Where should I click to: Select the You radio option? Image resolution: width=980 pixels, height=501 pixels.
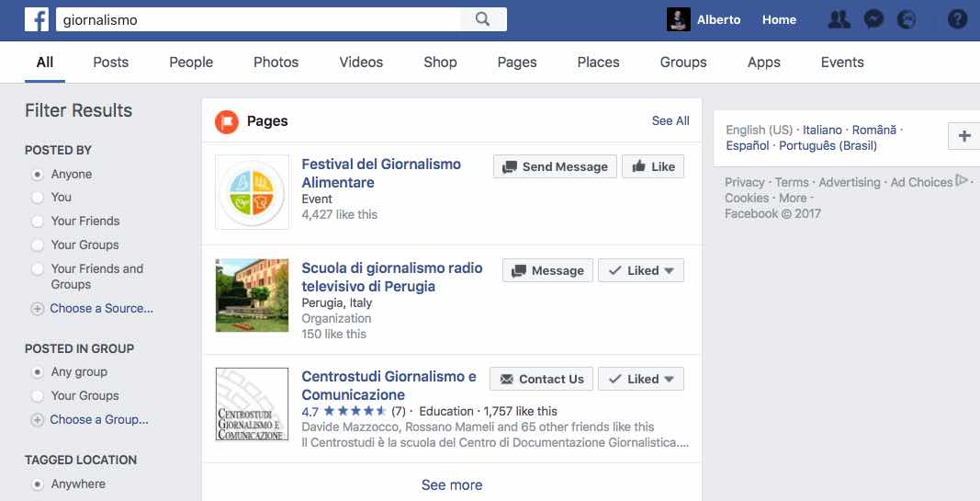tap(38, 198)
